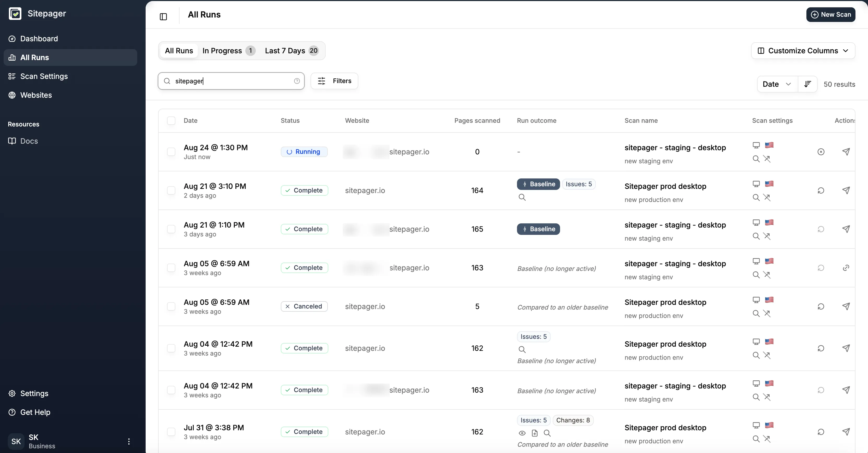Toggle sort direction icon next to Date
868x453 pixels.
[x=807, y=84]
